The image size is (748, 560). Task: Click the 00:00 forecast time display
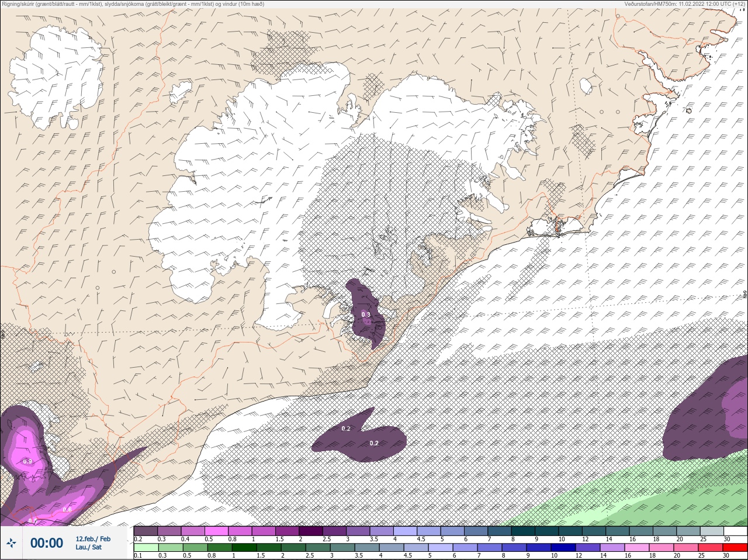point(47,543)
